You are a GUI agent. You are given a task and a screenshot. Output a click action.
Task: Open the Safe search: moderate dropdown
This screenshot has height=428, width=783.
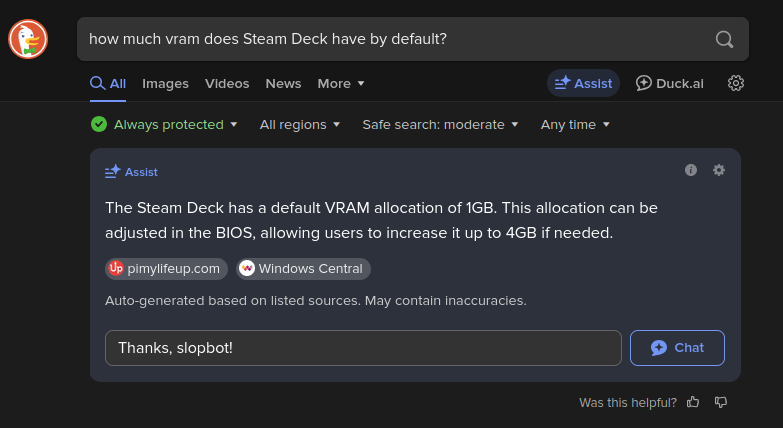440,124
